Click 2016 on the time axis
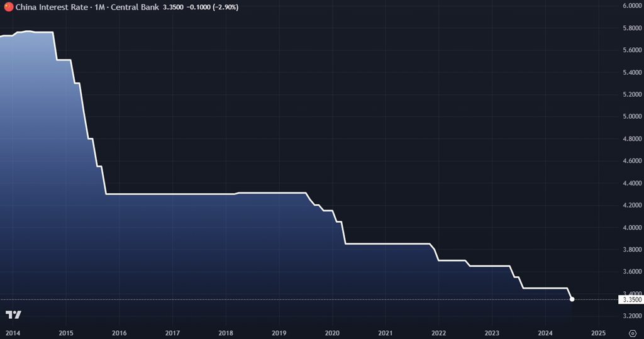The image size is (644, 339). click(x=119, y=333)
